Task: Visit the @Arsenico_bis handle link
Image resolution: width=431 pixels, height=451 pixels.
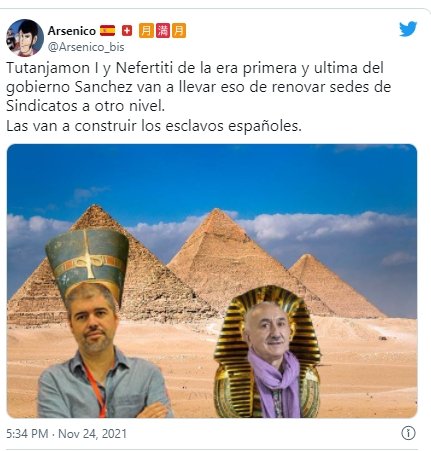Action: [x=86, y=47]
